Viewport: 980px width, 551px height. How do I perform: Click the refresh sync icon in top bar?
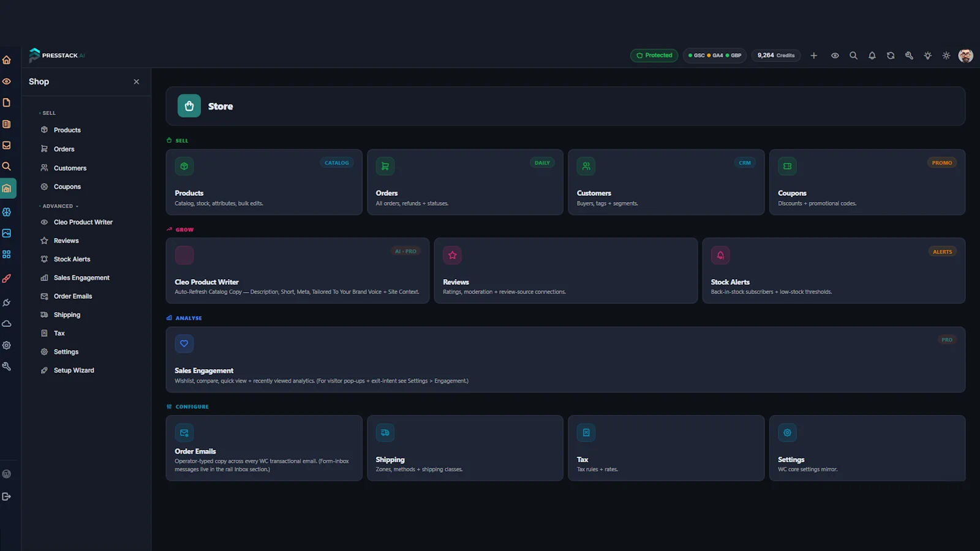coord(891,56)
